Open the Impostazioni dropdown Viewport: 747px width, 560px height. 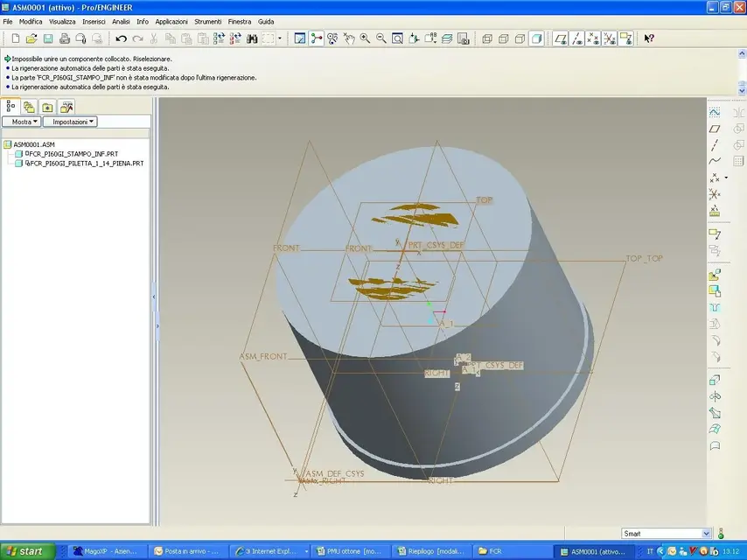[71, 122]
